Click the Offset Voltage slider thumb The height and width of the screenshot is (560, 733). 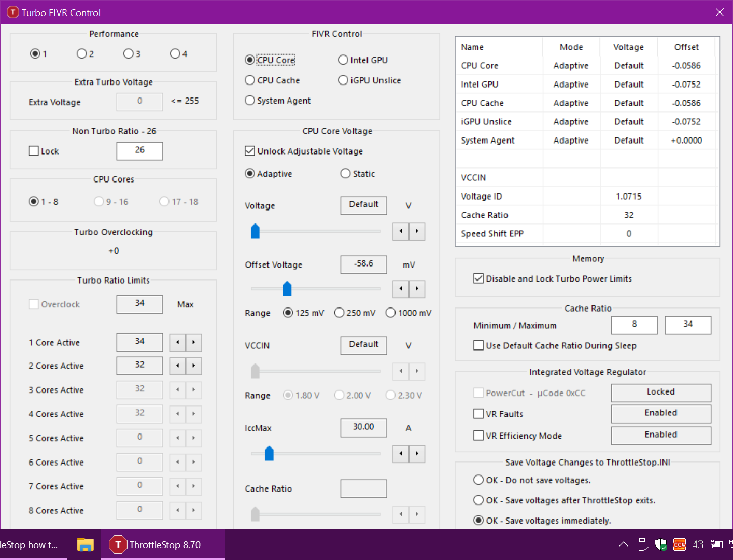click(287, 288)
